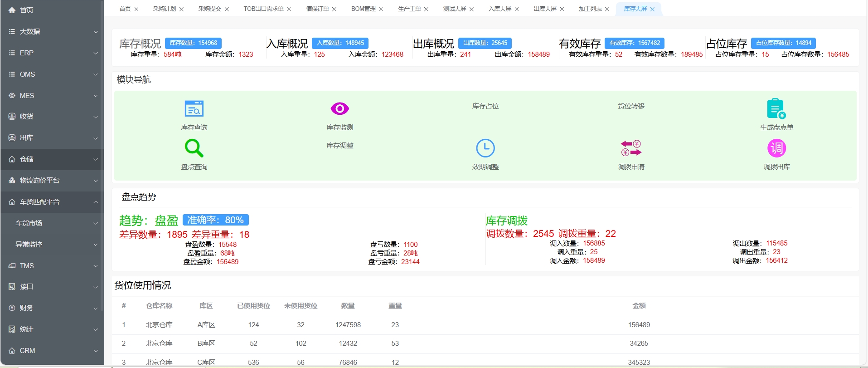Image resolution: width=868 pixels, height=368 pixels.
Task: Expand the 仓储 menu chevron
Action: coord(96,159)
